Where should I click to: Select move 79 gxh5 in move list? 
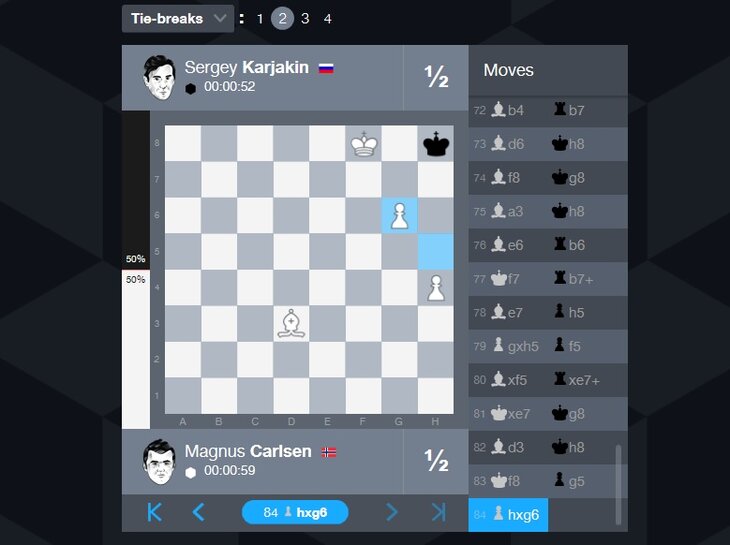point(515,346)
